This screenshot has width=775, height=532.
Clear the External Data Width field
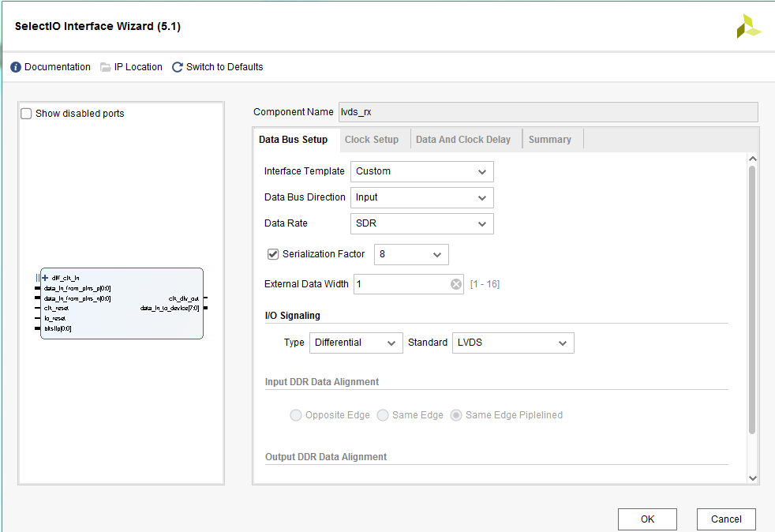[455, 284]
